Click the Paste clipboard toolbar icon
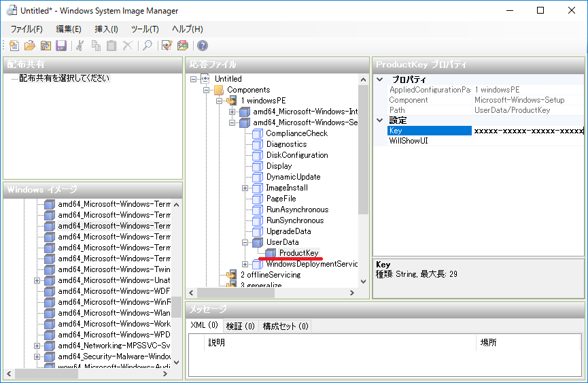Screen dimensions: 588x383 click(x=111, y=46)
